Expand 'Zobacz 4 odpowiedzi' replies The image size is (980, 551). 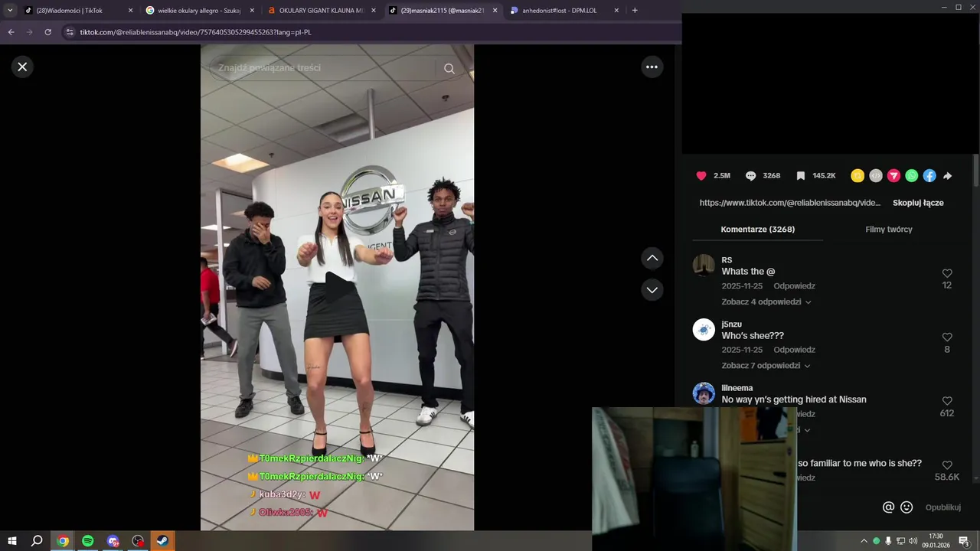[x=766, y=302]
